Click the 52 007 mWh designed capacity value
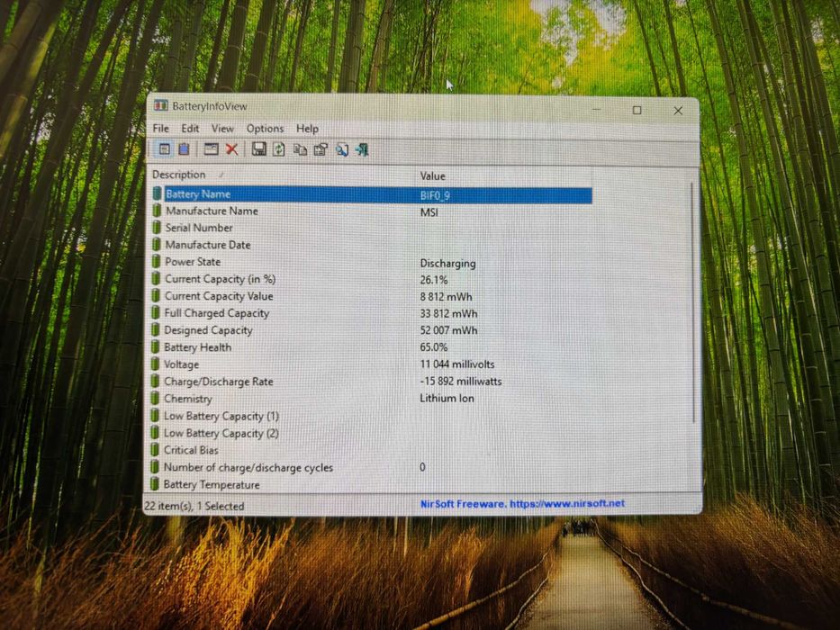Image resolution: width=840 pixels, height=630 pixels. click(x=449, y=330)
